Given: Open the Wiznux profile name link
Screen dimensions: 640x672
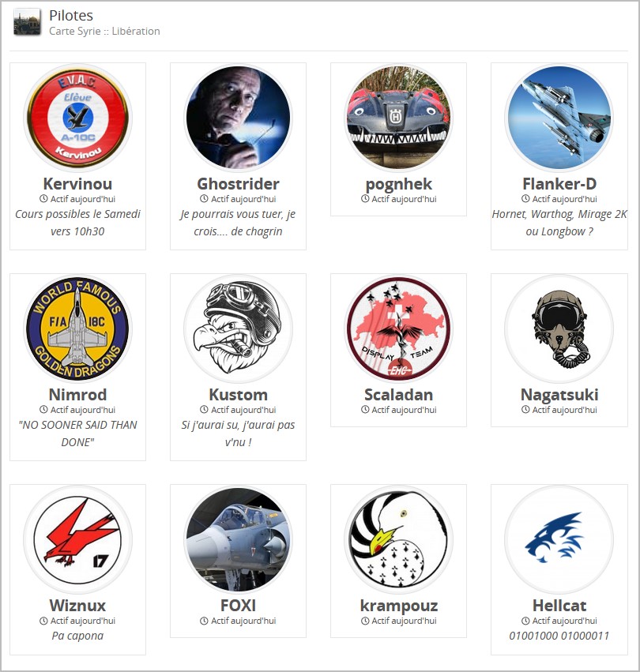Looking at the screenshot, I should tap(77, 606).
